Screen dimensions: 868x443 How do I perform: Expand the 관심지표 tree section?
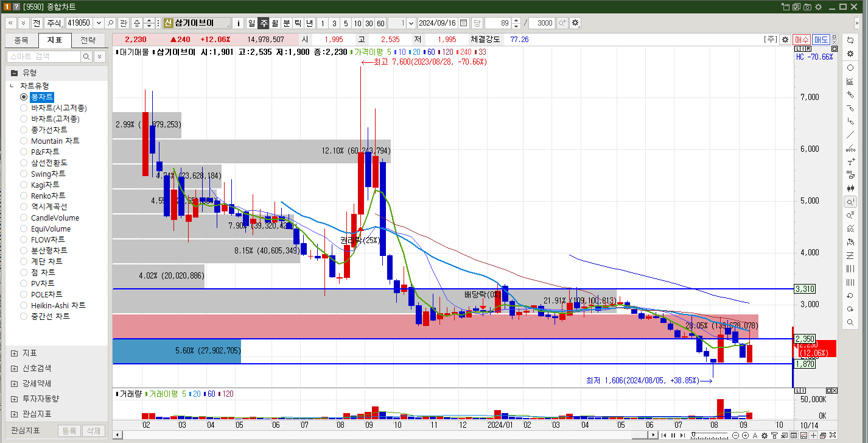tap(14, 414)
